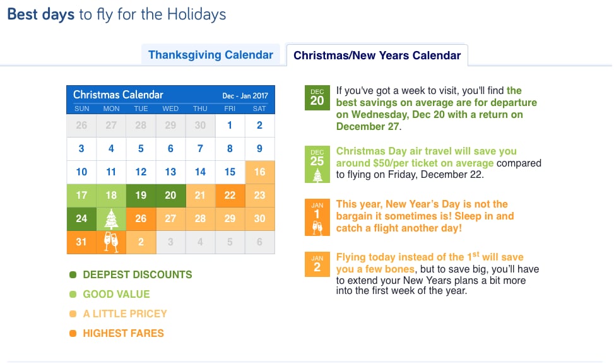
Task: Click the orange December 31 calendar cell
Action: click(x=81, y=242)
